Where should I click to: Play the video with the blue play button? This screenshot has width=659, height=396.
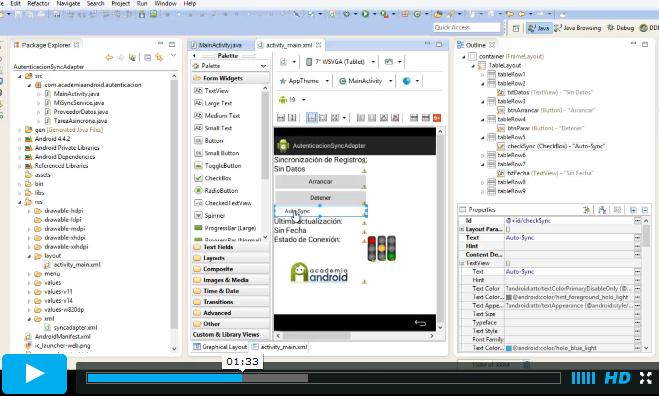(x=34, y=374)
